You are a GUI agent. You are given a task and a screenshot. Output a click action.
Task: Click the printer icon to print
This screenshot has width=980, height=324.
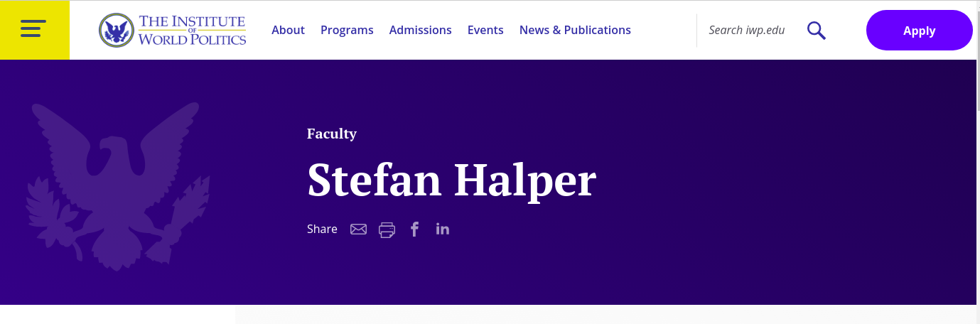coord(387,229)
